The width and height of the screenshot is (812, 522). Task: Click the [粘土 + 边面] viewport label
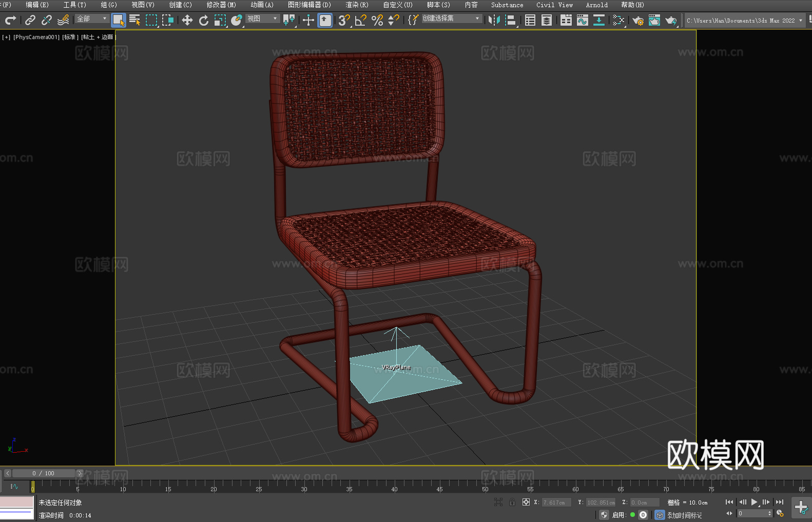click(x=99, y=37)
